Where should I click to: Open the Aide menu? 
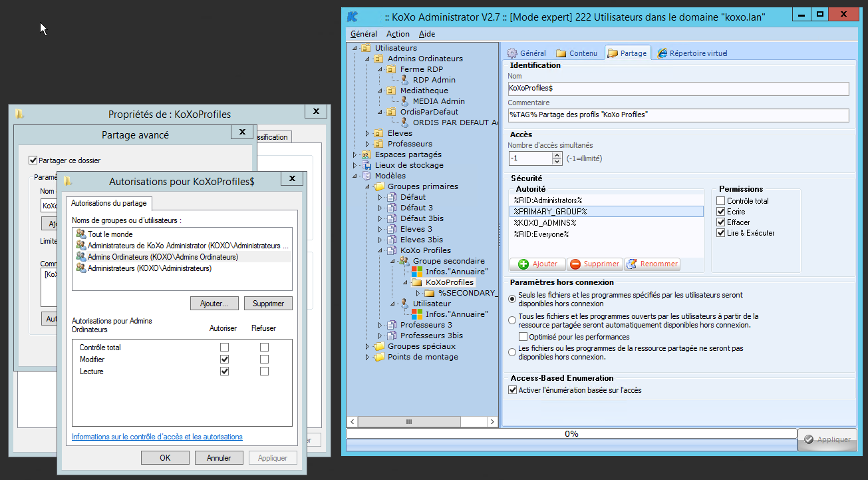[x=427, y=34]
